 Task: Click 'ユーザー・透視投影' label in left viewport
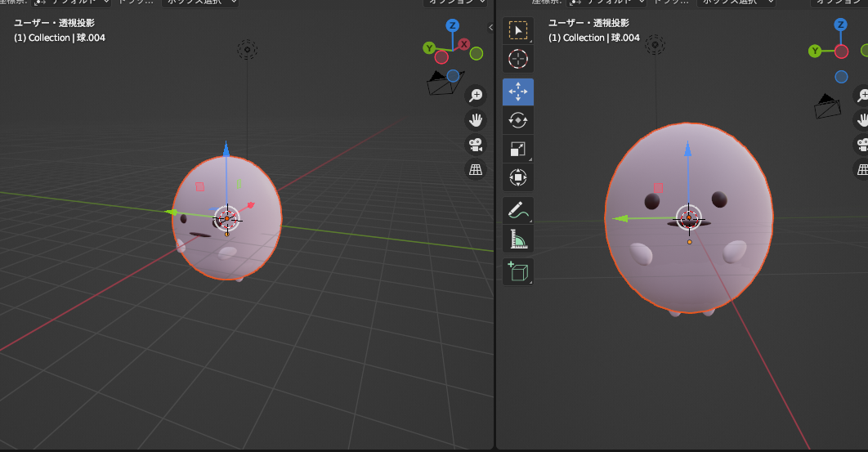pyautogui.click(x=54, y=23)
